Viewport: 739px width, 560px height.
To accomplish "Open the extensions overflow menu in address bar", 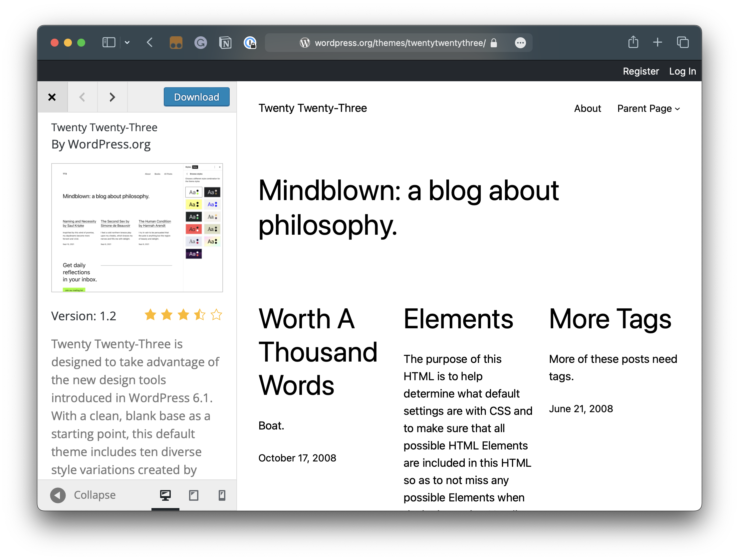I will pyautogui.click(x=520, y=43).
